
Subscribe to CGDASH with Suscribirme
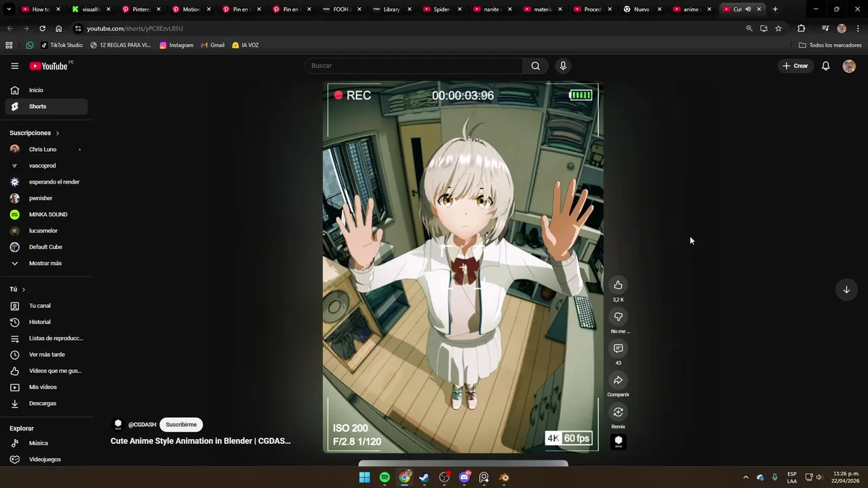tap(181, 424)
